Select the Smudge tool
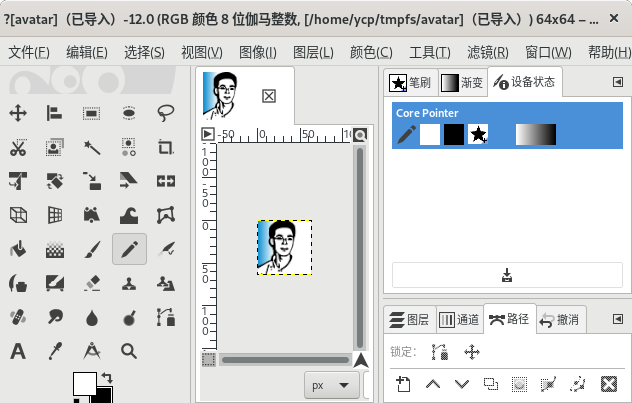This screenshot has width=632, height=403. pos(55,317)
